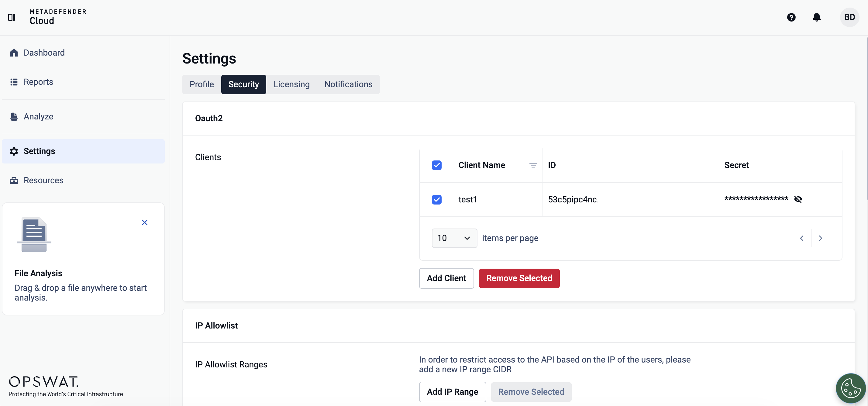This screenshot has height=406, width=868.
Task: Open Analyze from the sidebar
Action: (38, 116)
